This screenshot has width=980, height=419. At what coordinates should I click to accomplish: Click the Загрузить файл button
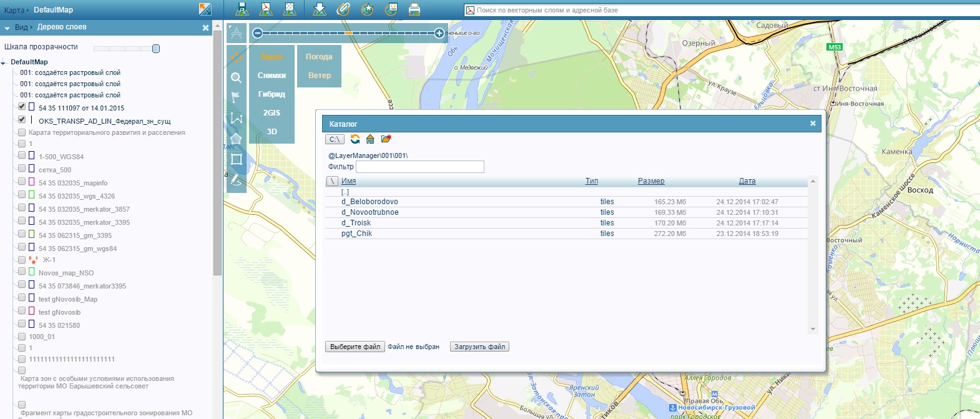coord(479,347)
